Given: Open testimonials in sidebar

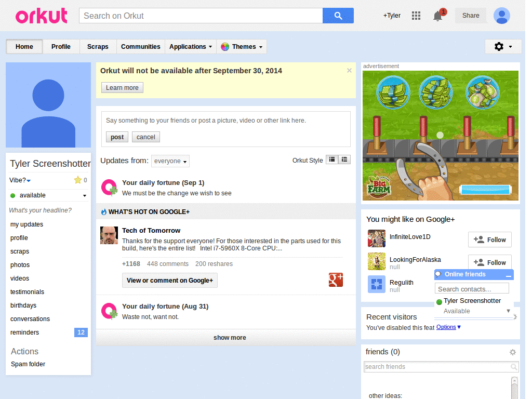Looking at the screenshot, I should click(x=27, y=292).
